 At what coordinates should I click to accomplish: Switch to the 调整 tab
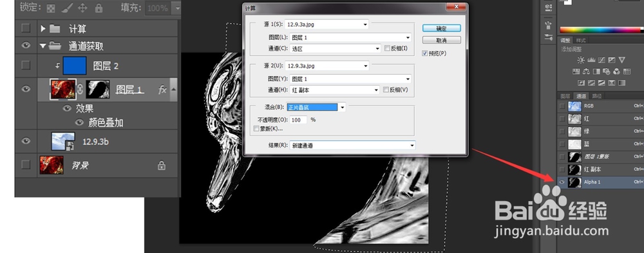565,41
